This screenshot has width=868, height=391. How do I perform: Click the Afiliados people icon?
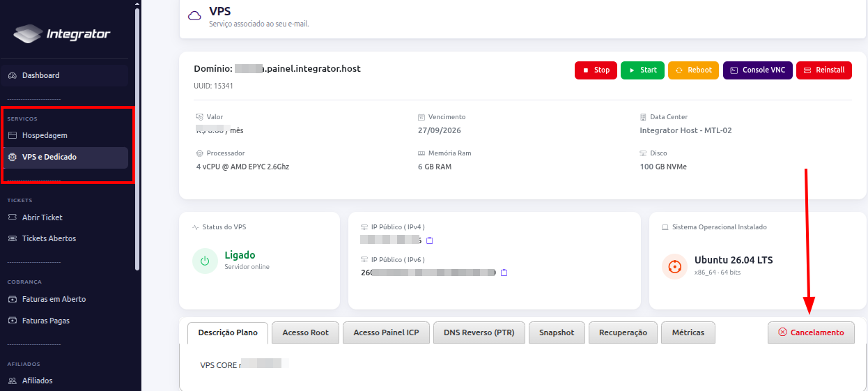tap(12, 381)
